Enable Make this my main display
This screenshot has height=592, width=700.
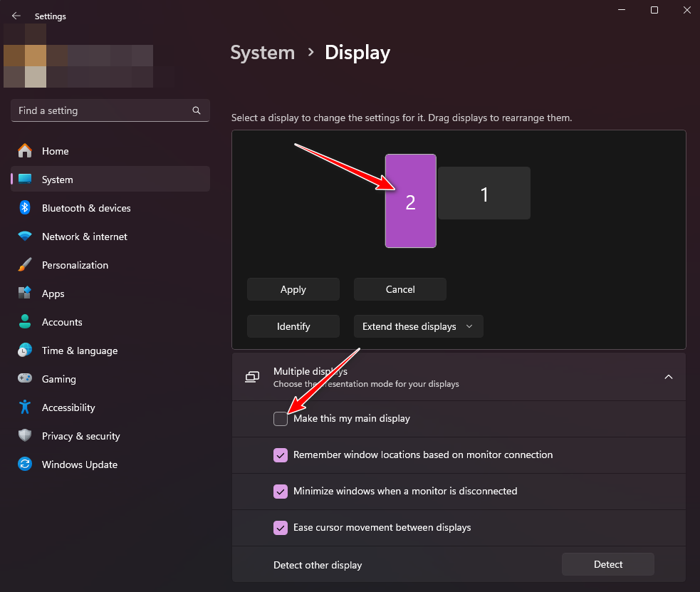coord(281,419)
